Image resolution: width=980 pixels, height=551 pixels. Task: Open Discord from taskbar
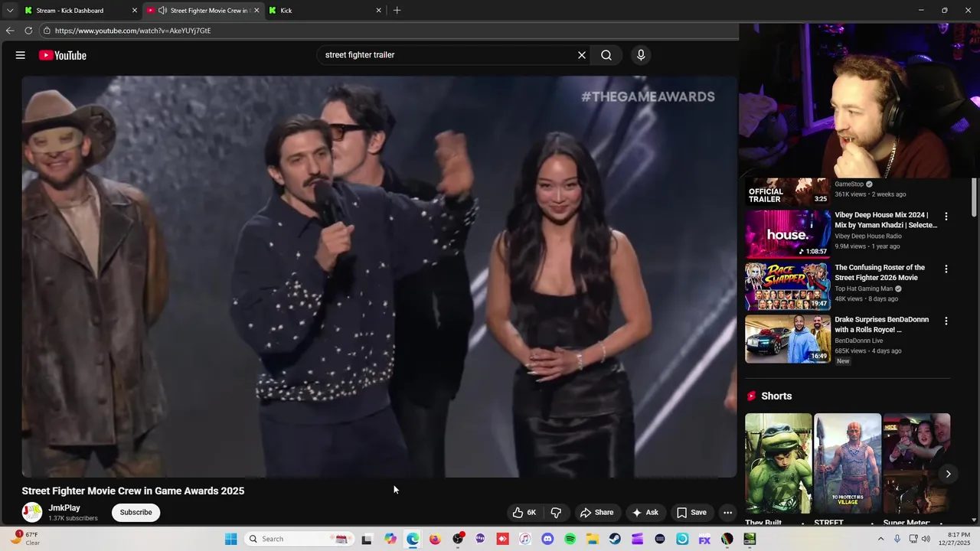547,539
